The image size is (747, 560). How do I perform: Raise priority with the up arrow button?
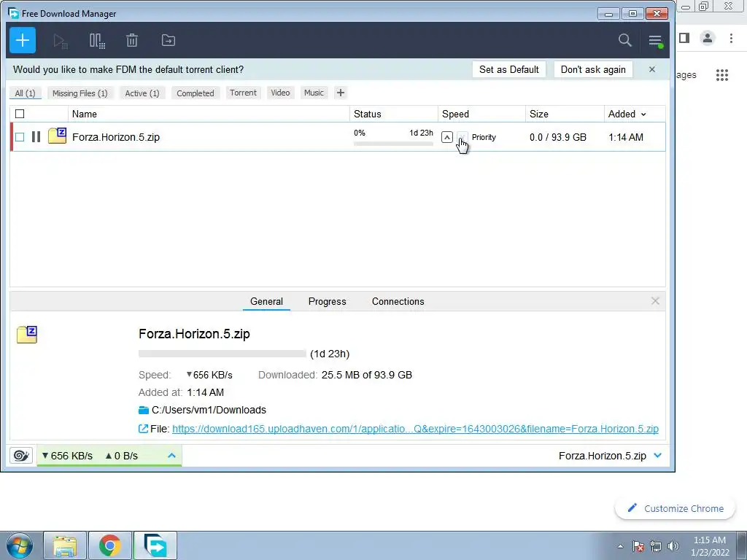point(447,137)
